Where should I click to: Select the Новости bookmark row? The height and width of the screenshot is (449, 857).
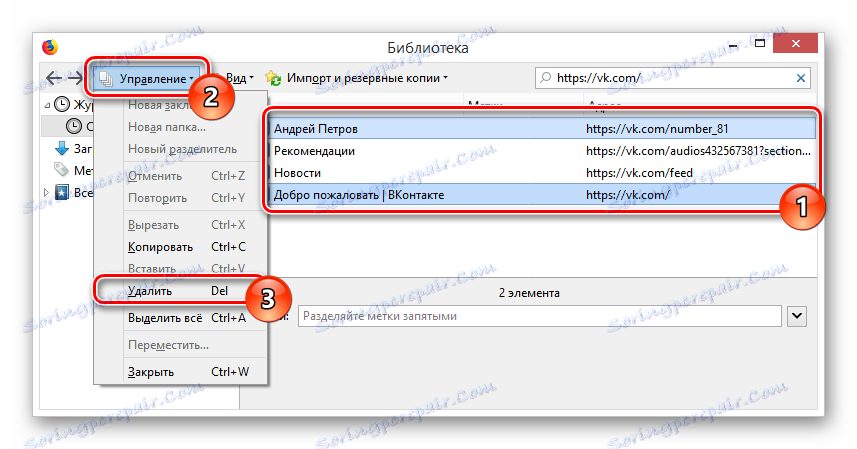click(543, 173)
